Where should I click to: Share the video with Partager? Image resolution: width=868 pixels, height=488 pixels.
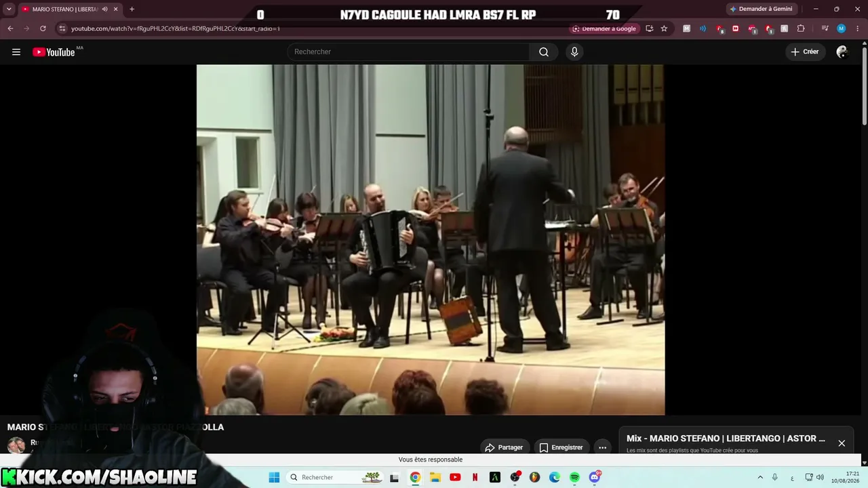[504, 447]
